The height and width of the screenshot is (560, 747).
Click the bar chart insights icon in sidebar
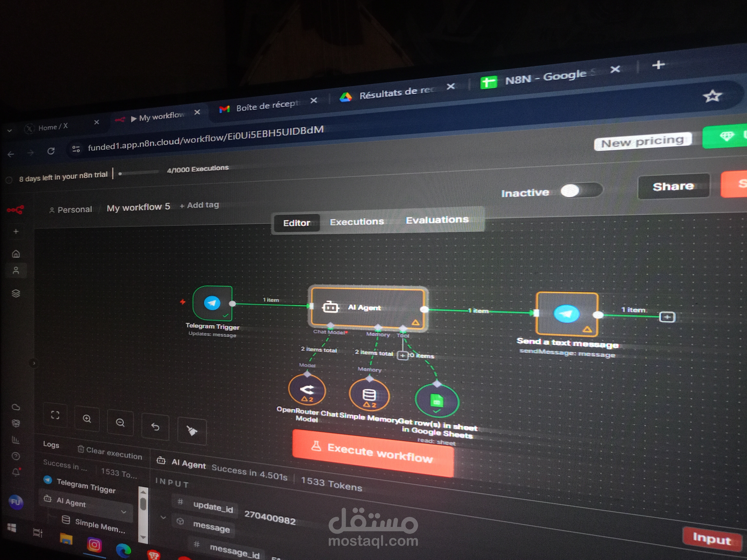[x=16, y=440]
